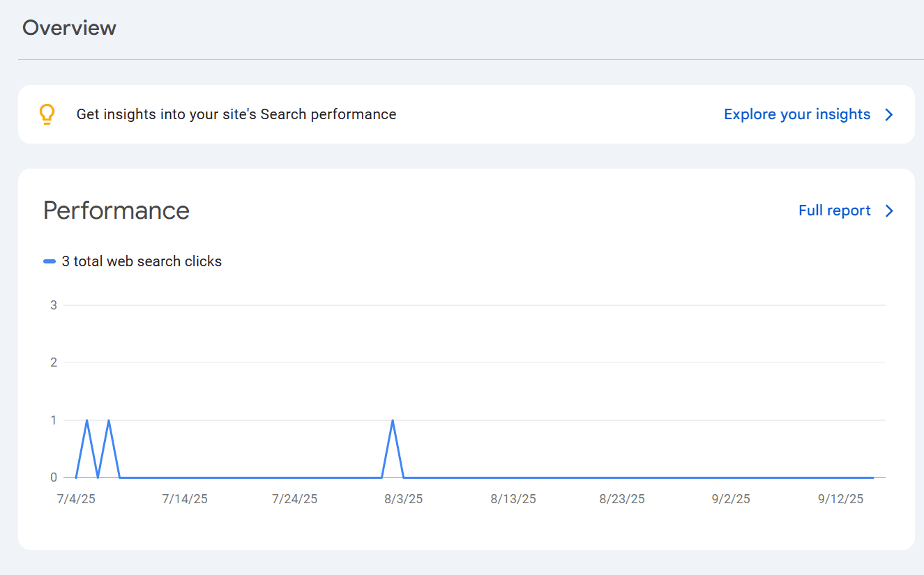924x575 pixels.
Task: Click the 7/4/25 date label
Action: point(76,499)
